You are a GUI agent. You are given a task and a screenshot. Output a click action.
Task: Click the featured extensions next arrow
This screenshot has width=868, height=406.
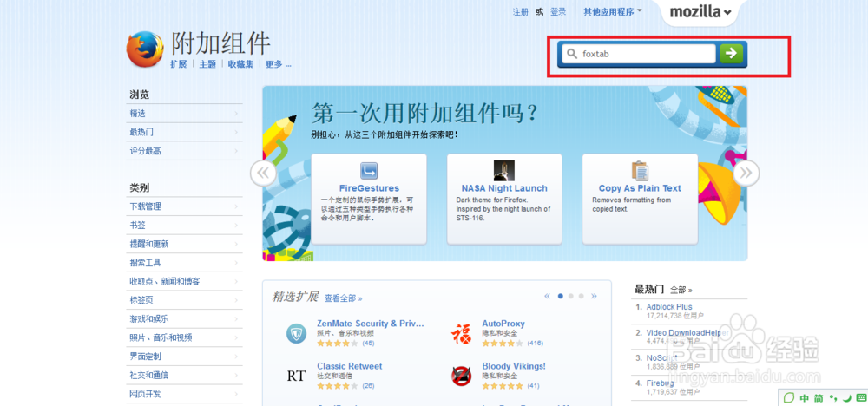click(x=594, y=296)
